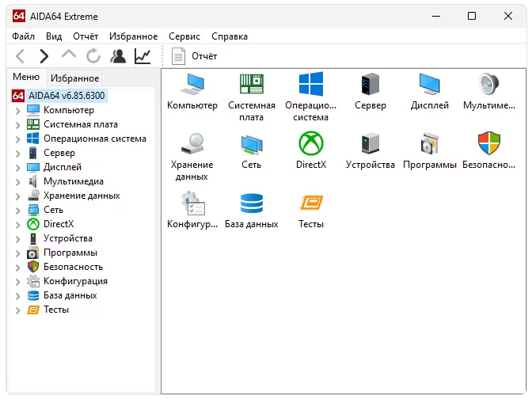Expand the Сеть tree chevron
This screenshot has height=399, width=532.
[17, 211]
